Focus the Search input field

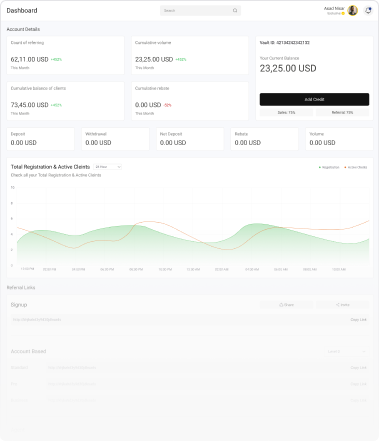click(x=200, y=11)
